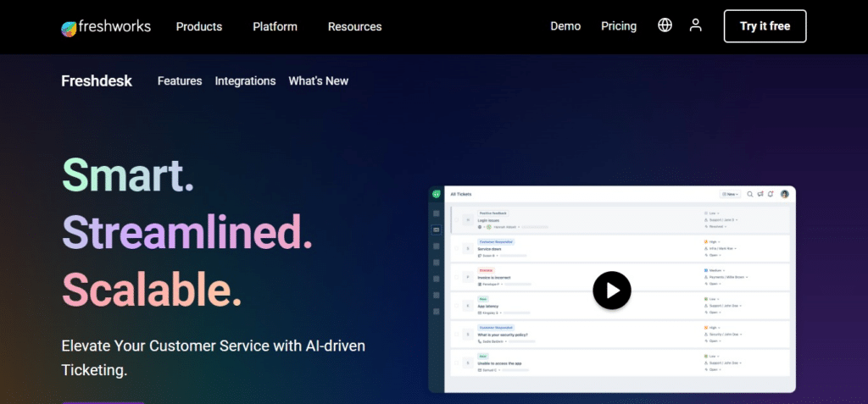Expand the New dropdown in ticket preview

coord(730,194)
